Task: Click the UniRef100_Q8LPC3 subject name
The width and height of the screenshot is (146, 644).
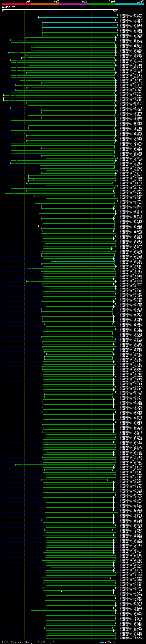Action: click(131, 261)
